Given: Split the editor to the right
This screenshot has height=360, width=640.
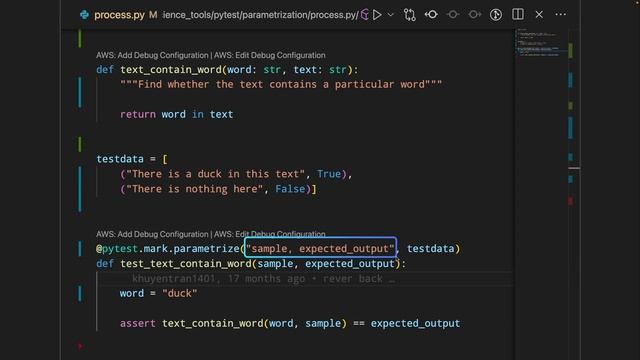Looking at the screenshot, I should [518, 14].
